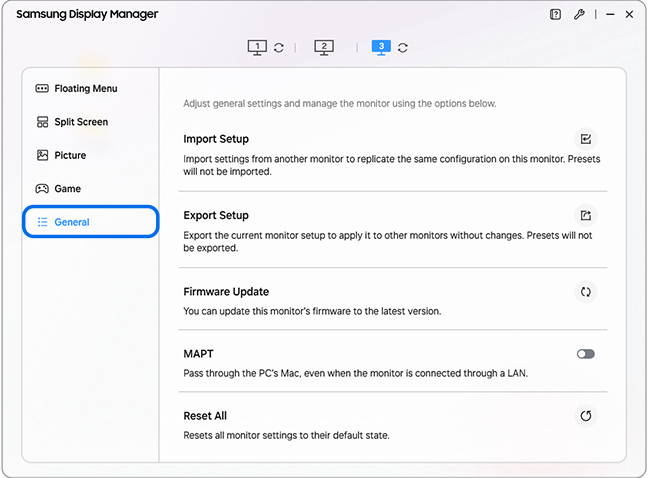The image size is (649, 478).
Task: Open the Split Screen section
Action: pos(81,122)
